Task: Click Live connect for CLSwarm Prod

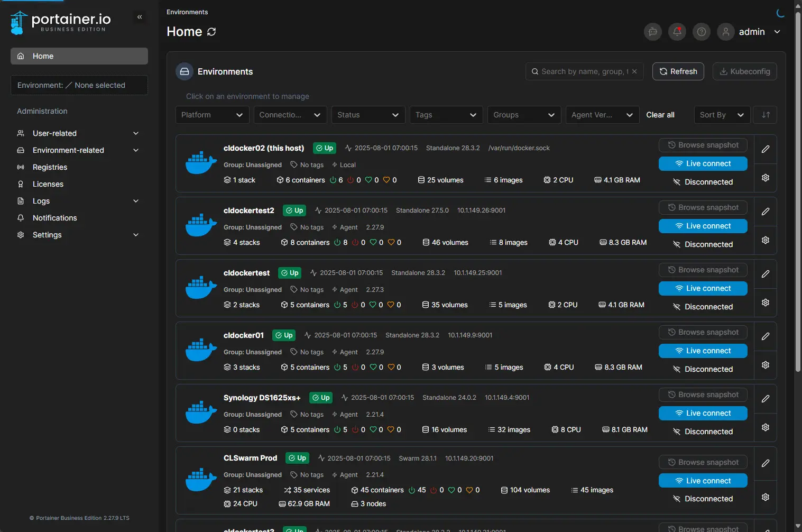Action: pyautogui.click(x=703, y=481)
